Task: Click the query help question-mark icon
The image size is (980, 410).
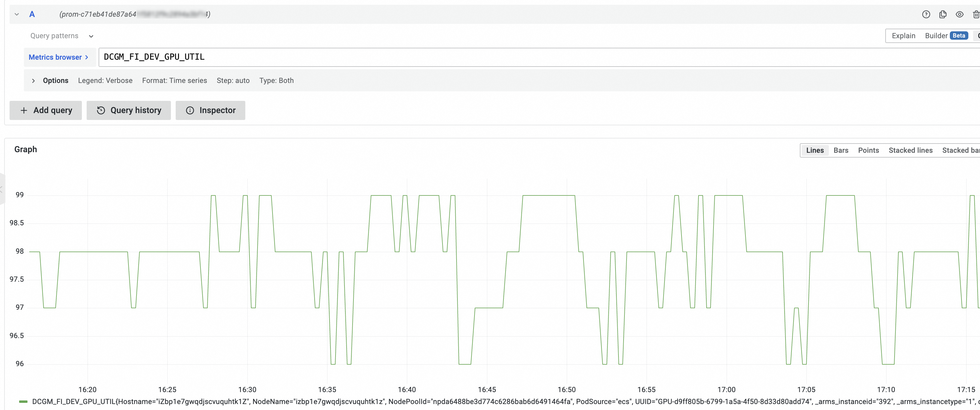Action: coord(926,14)
